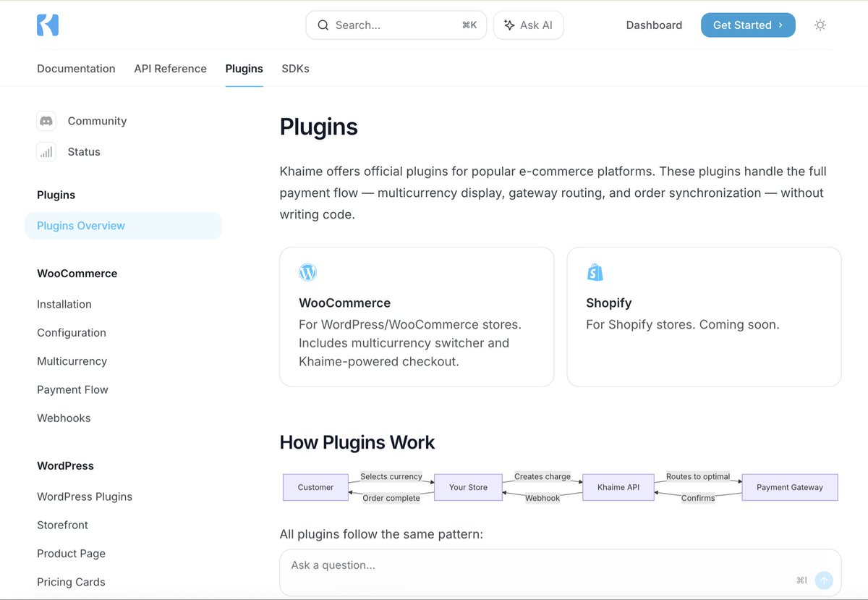Toggle the light/dark theme sun icon
The height and width of the screenshot is (600, 868).
tap(820, 25)
